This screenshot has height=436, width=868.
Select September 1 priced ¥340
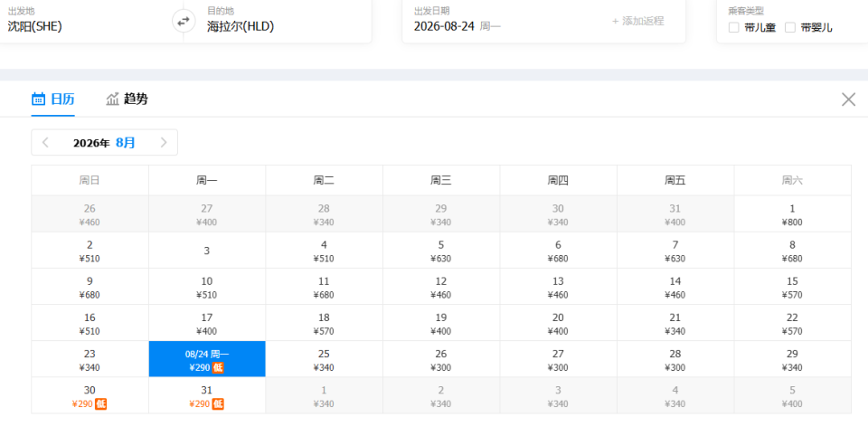(324, 395)
